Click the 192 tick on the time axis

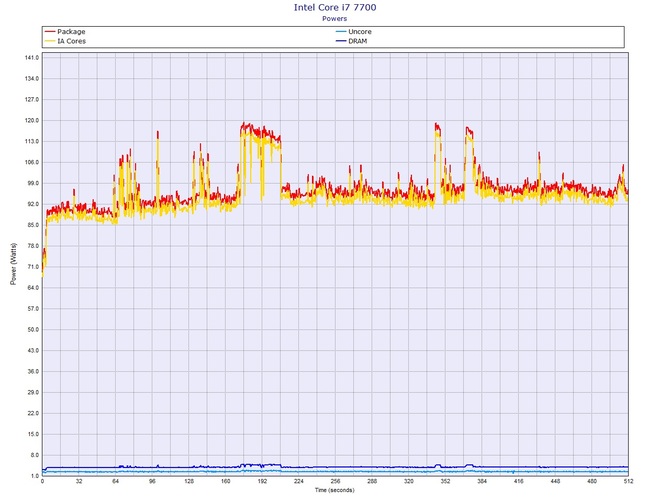[x=262, y=481]
